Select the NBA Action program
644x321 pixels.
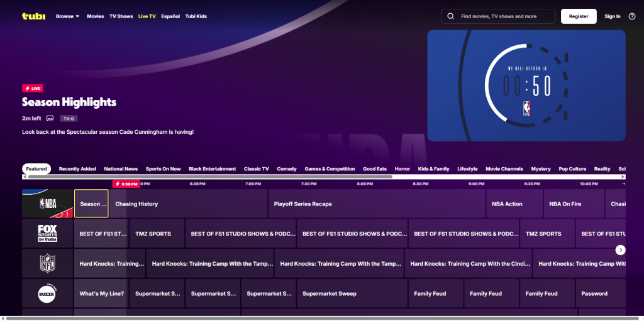pos(514,204)
